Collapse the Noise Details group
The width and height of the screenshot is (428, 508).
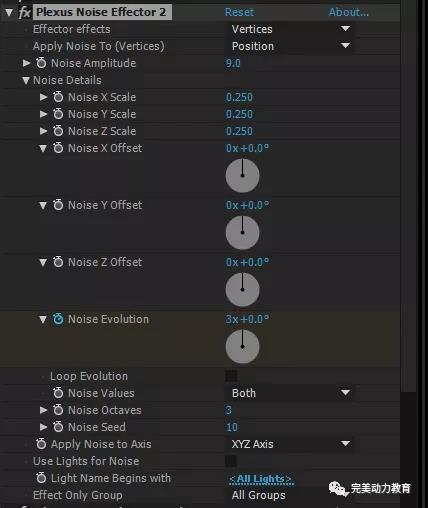point(26,80)
